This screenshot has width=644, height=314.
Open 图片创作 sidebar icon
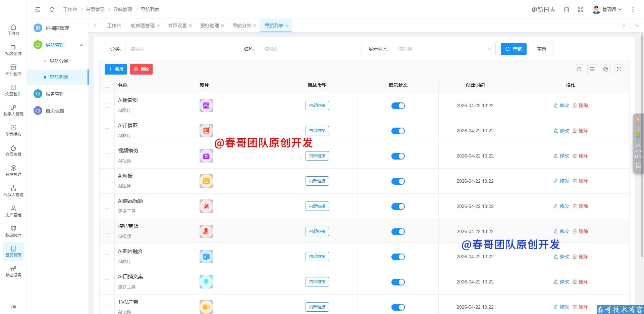click(13, 70)
